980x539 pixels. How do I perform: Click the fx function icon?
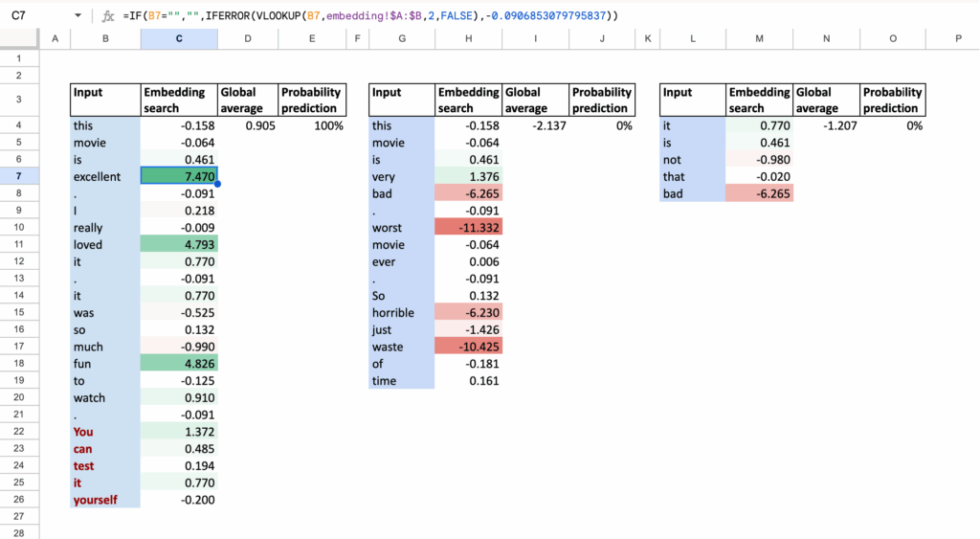point(108,16)
